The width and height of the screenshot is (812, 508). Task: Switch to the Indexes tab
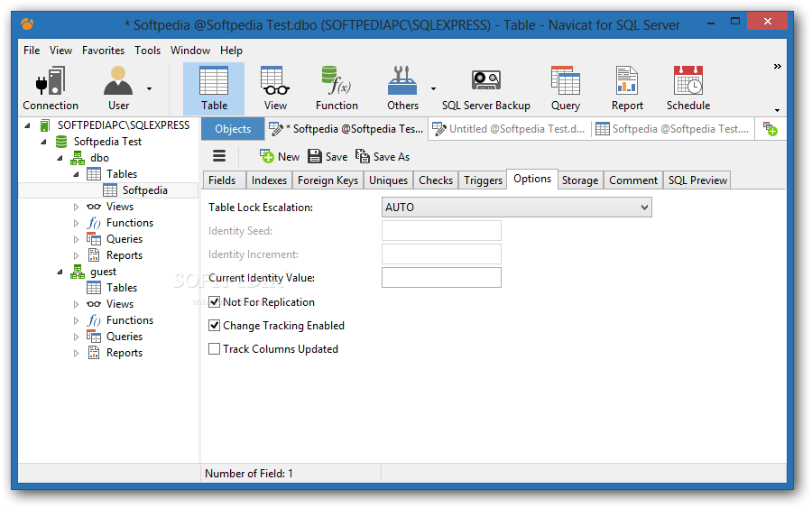pos(269,180)
